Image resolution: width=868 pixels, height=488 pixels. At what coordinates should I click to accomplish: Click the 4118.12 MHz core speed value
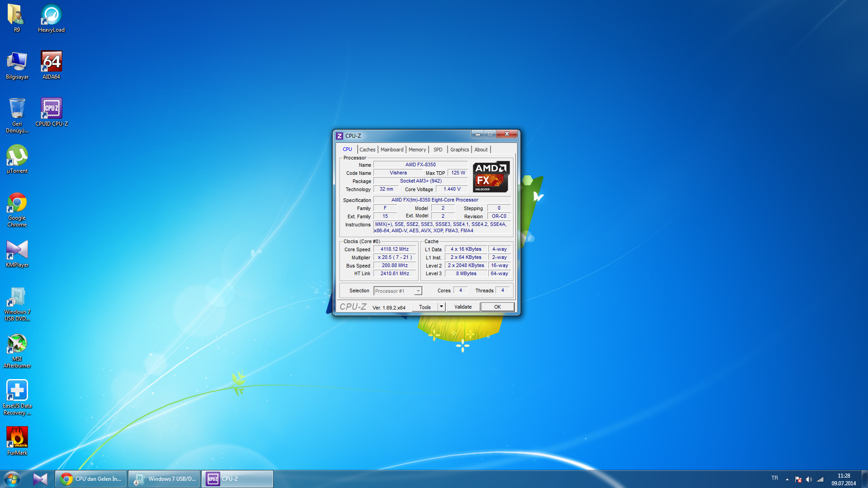(x=395, y=249)
